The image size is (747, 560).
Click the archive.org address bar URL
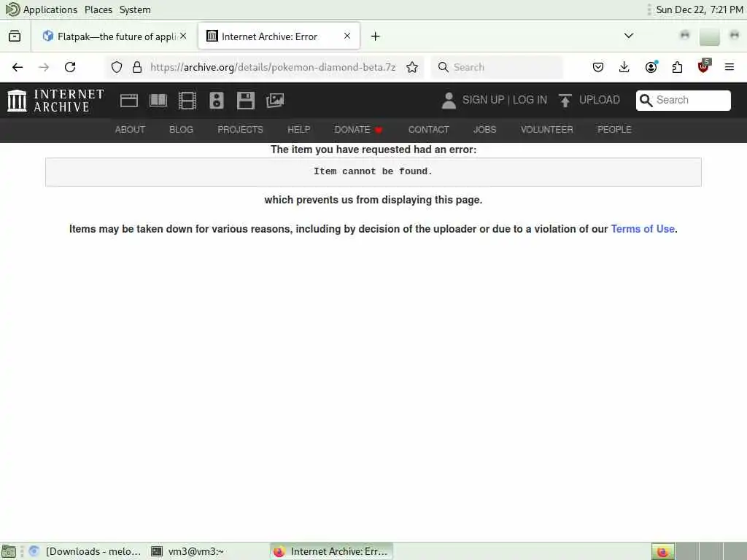coord(273,67)
